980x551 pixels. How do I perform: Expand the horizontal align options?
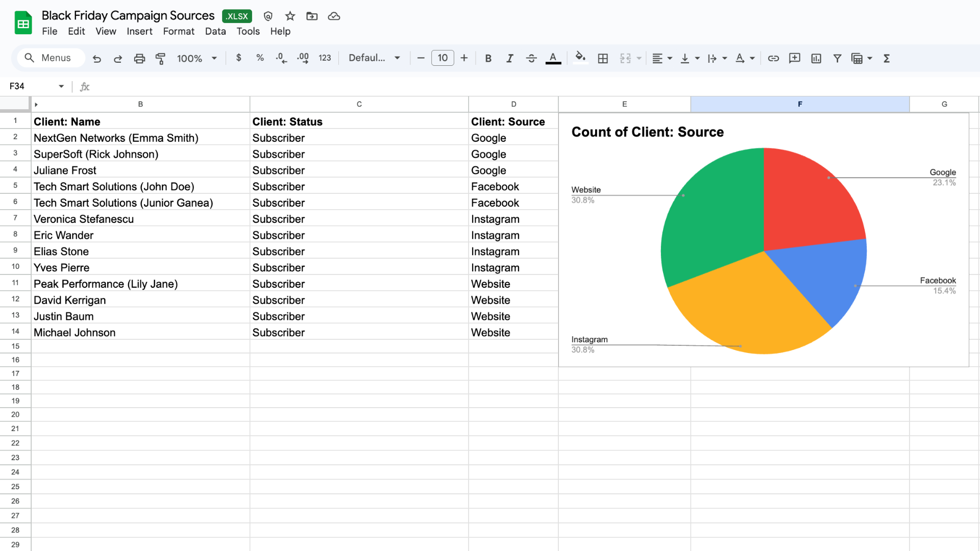click(669, 58)
